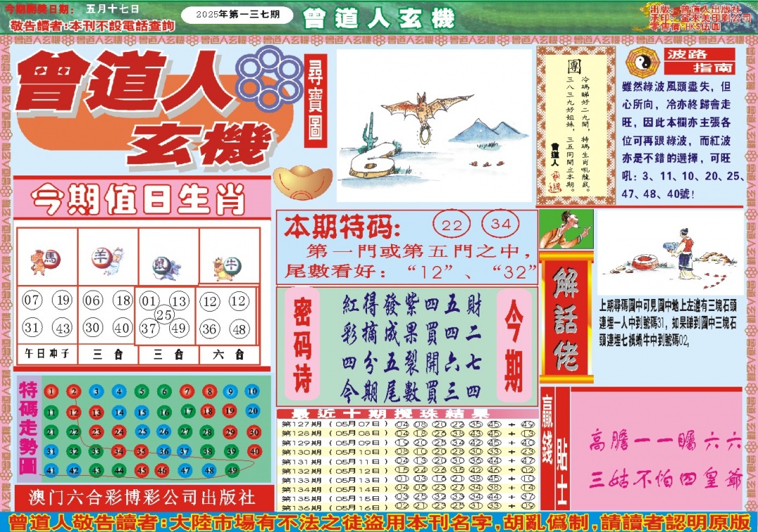Select the ox zodiac icon

[x=228, y=266]
